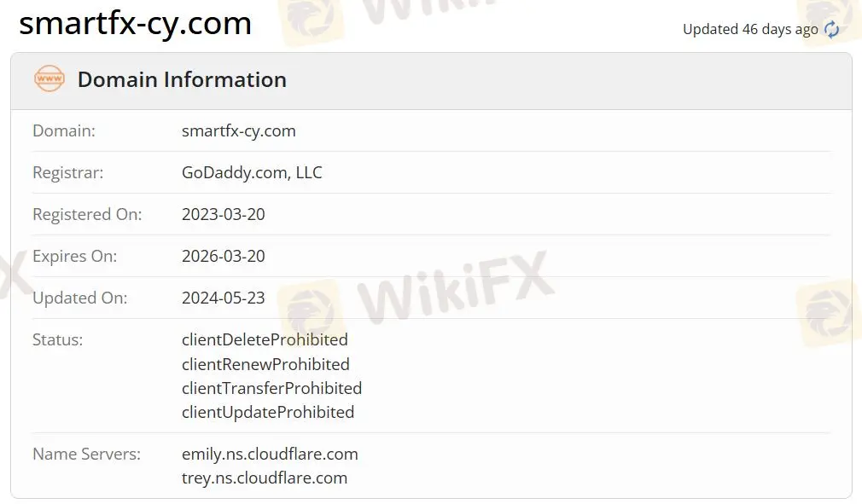The image size is (862, 504).
Task: Click trey.ns.cloudflare.com name server
Action: point(265,478)
